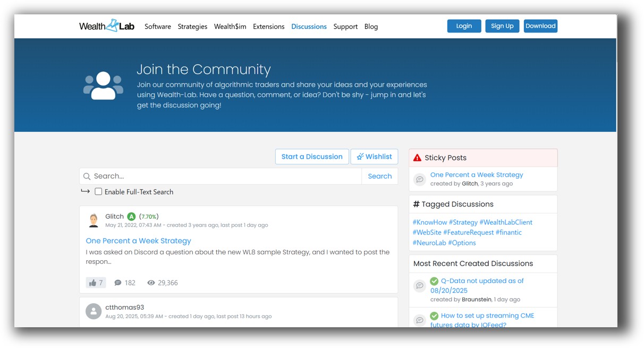Viewport: 644px width, 348px height.
Task: Click the comment bubble icon showing 182
Action: 116,282
